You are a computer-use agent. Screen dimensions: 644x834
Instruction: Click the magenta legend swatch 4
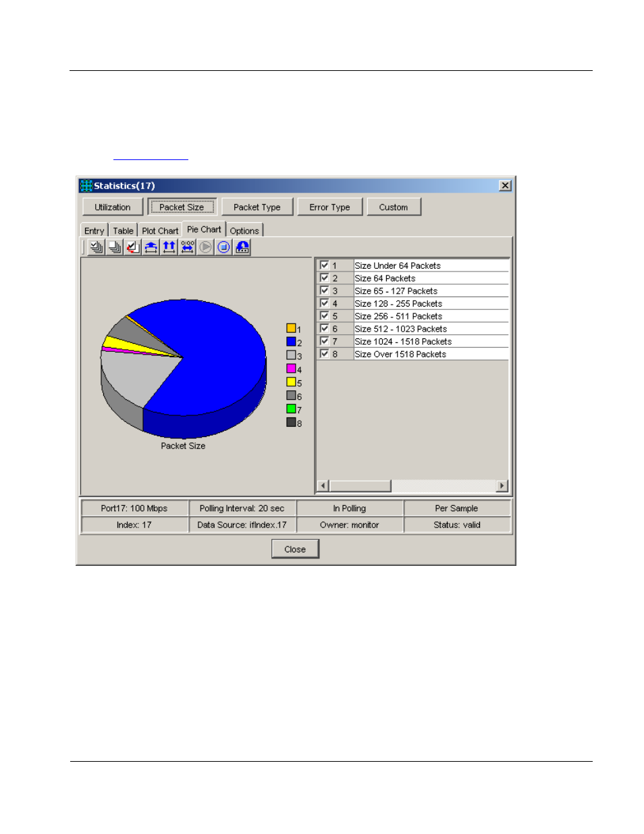[291, 369]
